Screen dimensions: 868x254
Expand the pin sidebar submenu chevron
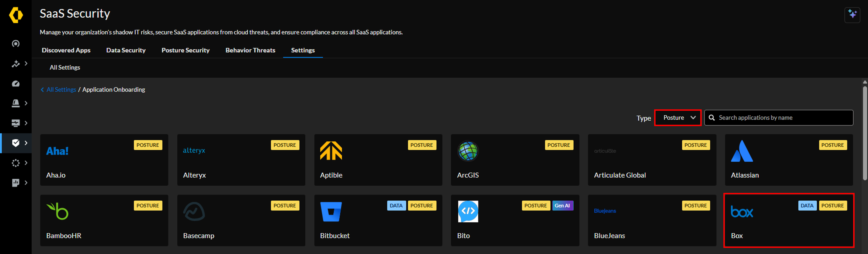pos(26,64)
